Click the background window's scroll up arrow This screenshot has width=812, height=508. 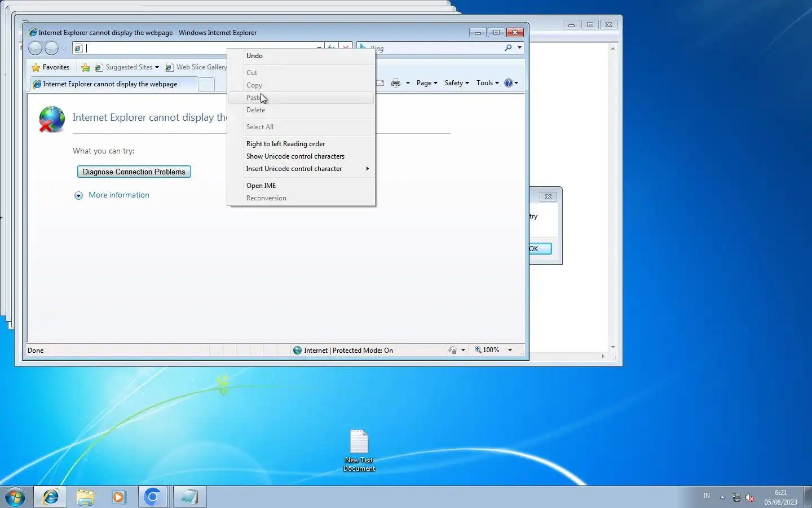(613, 49)
